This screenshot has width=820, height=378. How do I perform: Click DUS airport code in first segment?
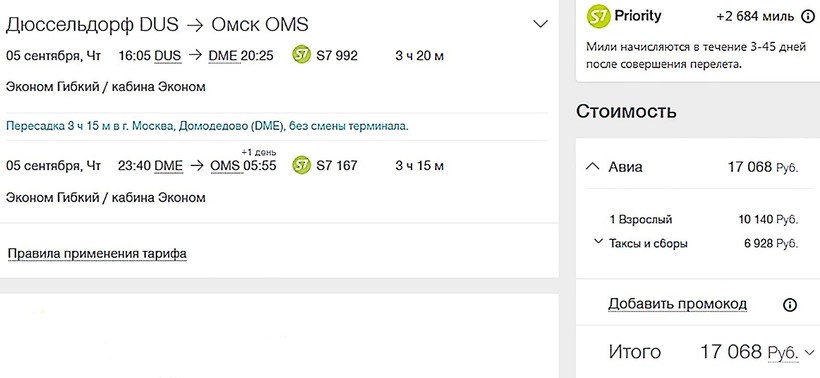click(x=168, y=55)
